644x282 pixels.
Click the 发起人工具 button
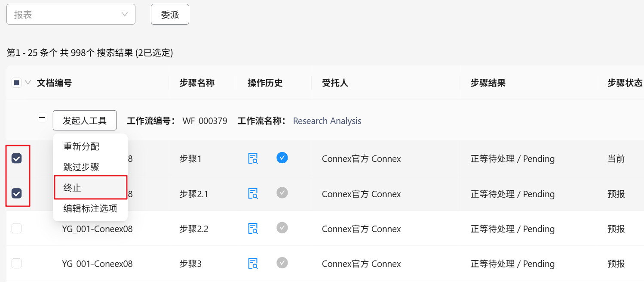pos(85,121)
